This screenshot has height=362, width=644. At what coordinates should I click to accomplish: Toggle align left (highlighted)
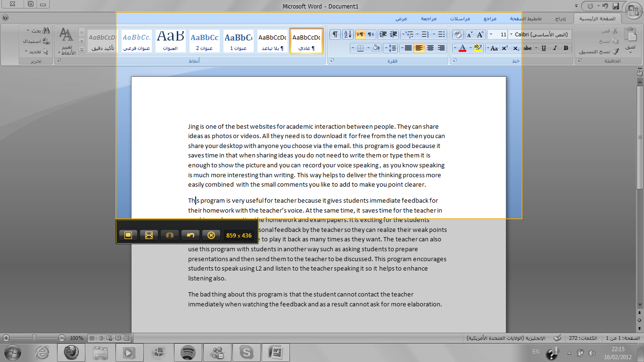click(x=419, y=48)
